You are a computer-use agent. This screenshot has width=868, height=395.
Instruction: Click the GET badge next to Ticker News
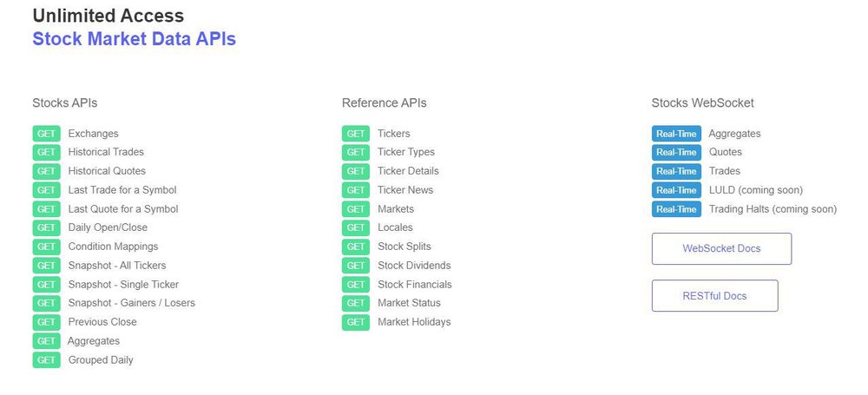coord(356,190)
